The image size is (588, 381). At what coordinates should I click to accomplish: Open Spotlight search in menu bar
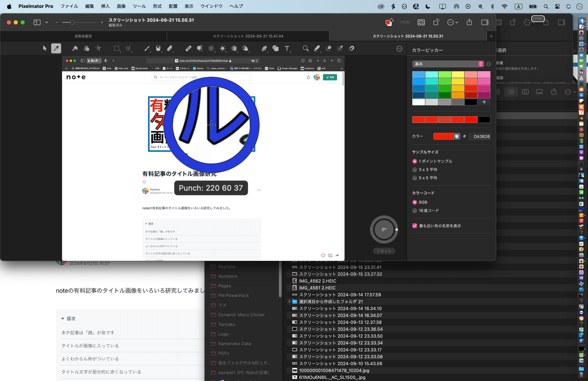546,6
